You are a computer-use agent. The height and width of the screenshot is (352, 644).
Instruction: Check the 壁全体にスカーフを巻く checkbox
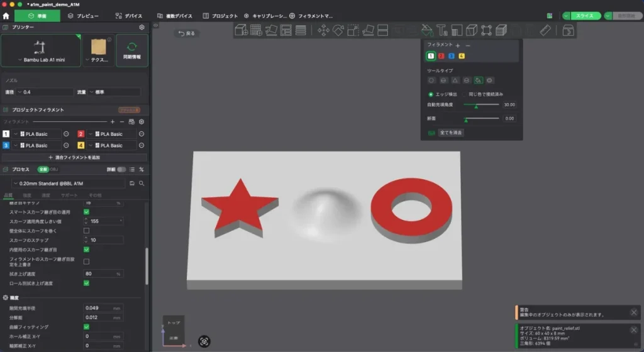86,231
